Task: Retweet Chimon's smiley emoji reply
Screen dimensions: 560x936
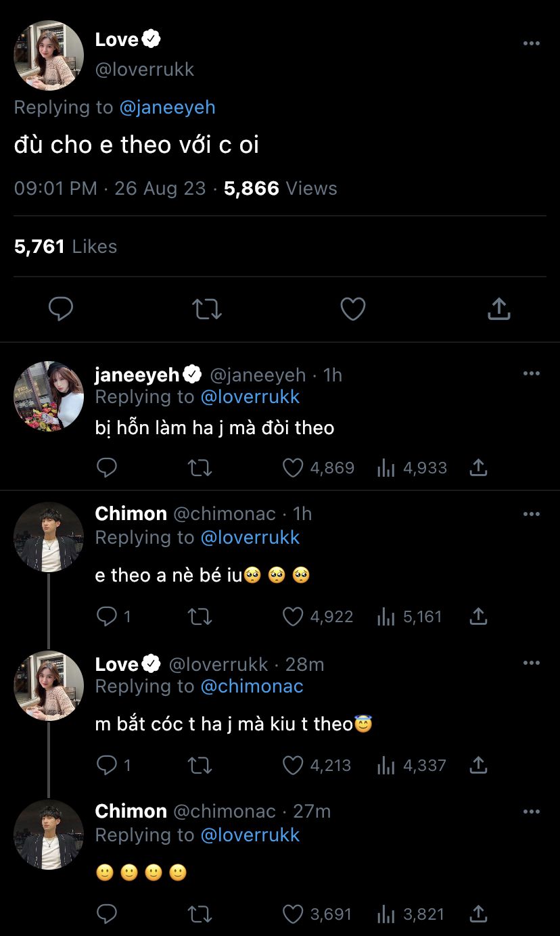Action: click(200, 914)
